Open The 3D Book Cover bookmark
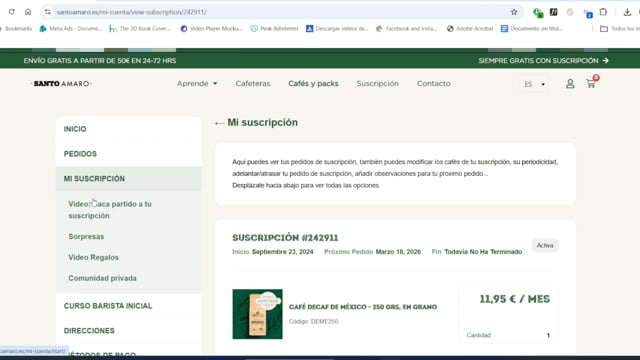The width and height of the screenshot is (640, 360). (x=140, y=29)
